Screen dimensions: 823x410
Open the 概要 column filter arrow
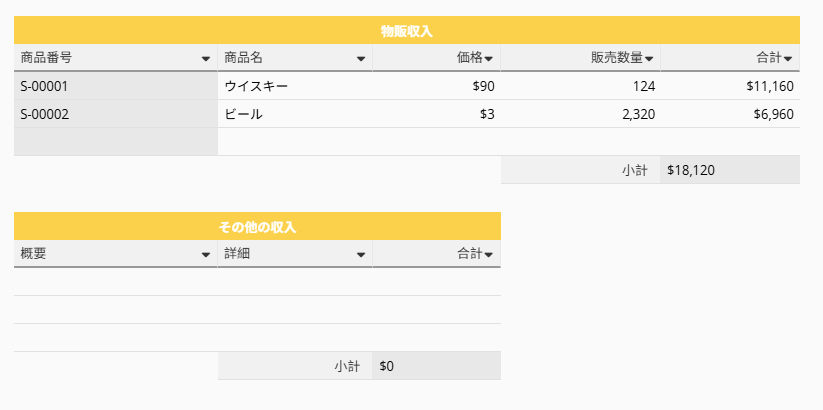[x=206, y=255]
